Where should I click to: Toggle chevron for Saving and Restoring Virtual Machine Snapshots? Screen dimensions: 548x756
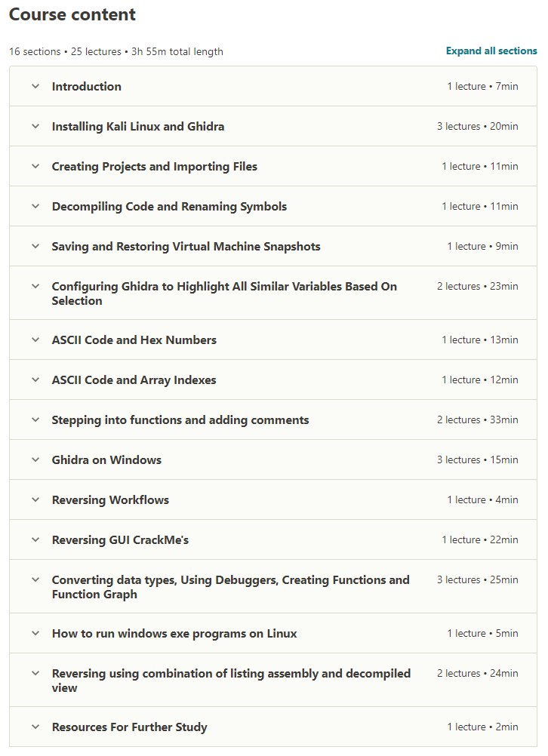[35, 247]
